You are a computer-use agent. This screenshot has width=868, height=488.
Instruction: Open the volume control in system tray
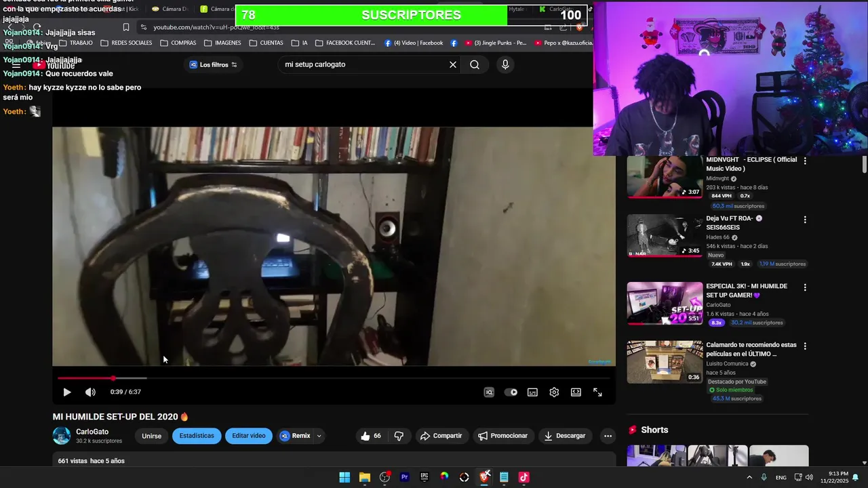[809, 477]
